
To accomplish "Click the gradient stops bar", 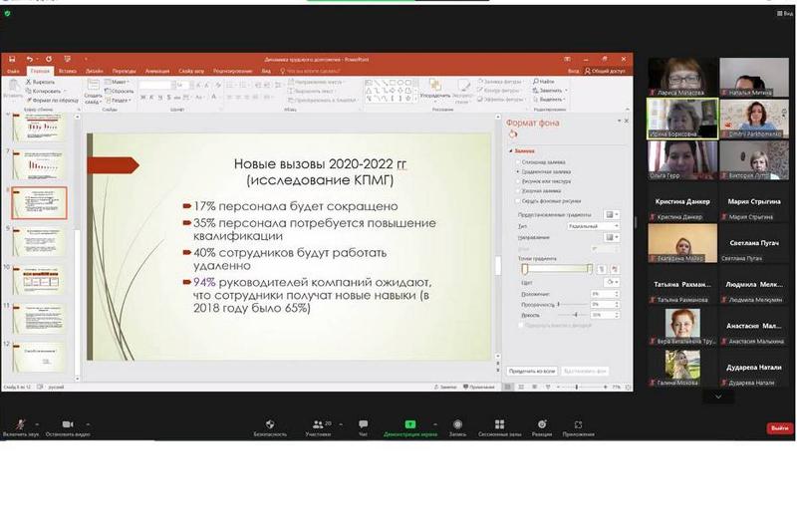I will click(557, 268).
